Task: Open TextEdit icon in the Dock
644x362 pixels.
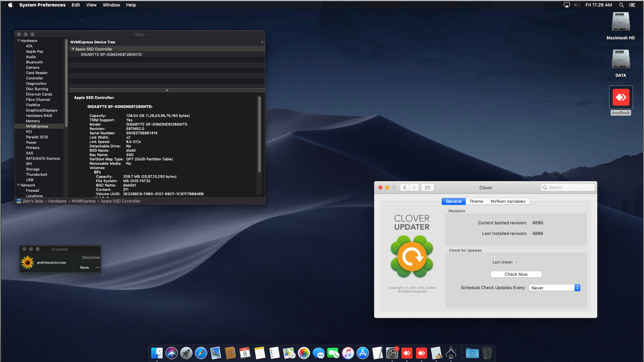Action: pos(377,353)
